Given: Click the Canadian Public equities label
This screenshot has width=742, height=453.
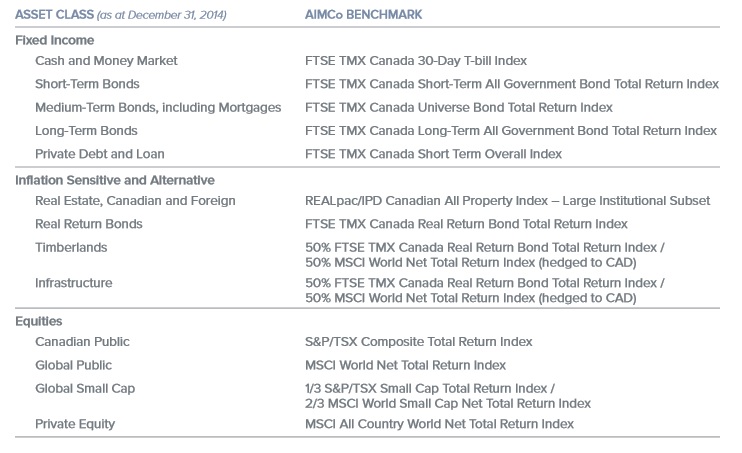Looking at the screenshot, I should point(82,342).
